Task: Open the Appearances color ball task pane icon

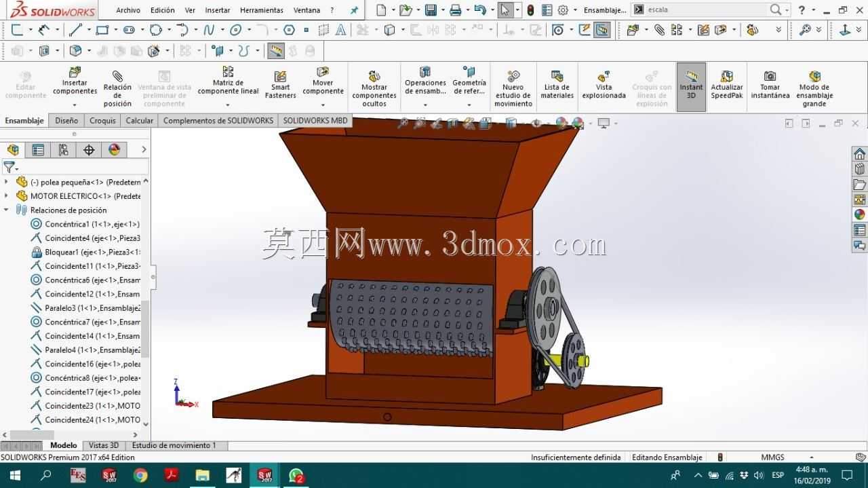Action: point(859,214)
